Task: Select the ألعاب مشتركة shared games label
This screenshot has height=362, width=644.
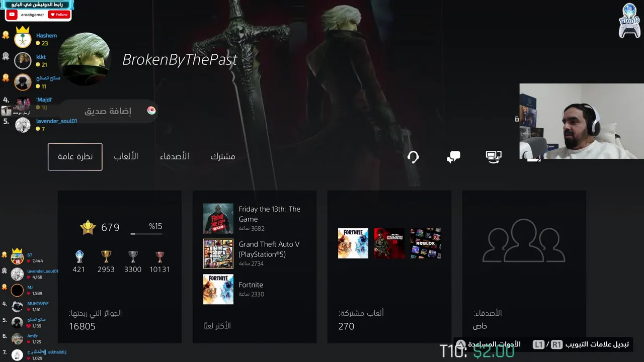Action: (361, 313)
